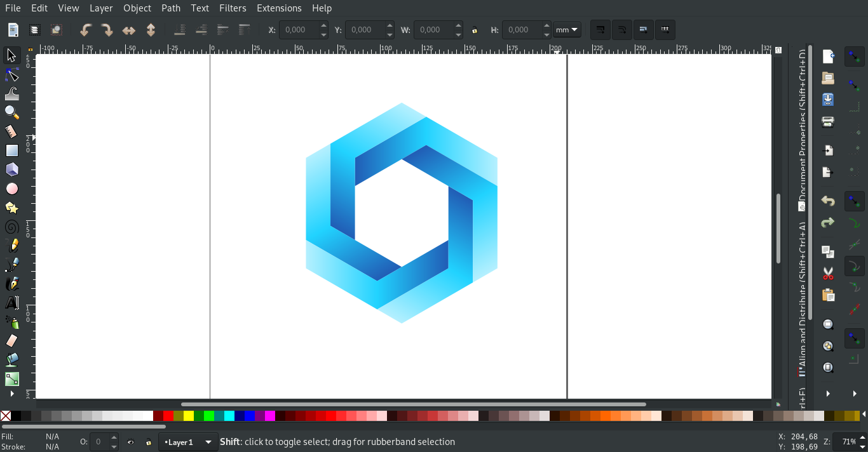Viewport: 868px width, 452px height.
Task: Pick the Bezier pen tool
Action: pos(11,264)
